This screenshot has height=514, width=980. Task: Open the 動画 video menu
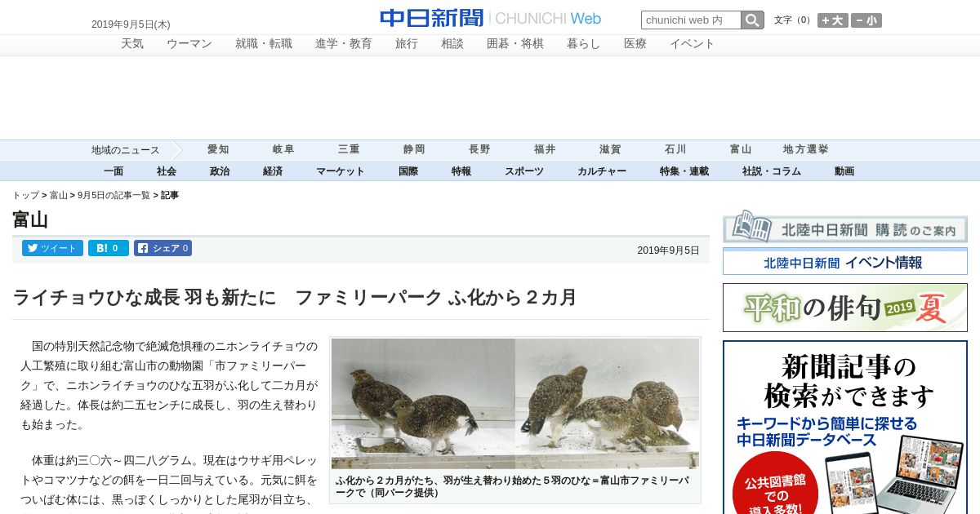tap(844, 171)
